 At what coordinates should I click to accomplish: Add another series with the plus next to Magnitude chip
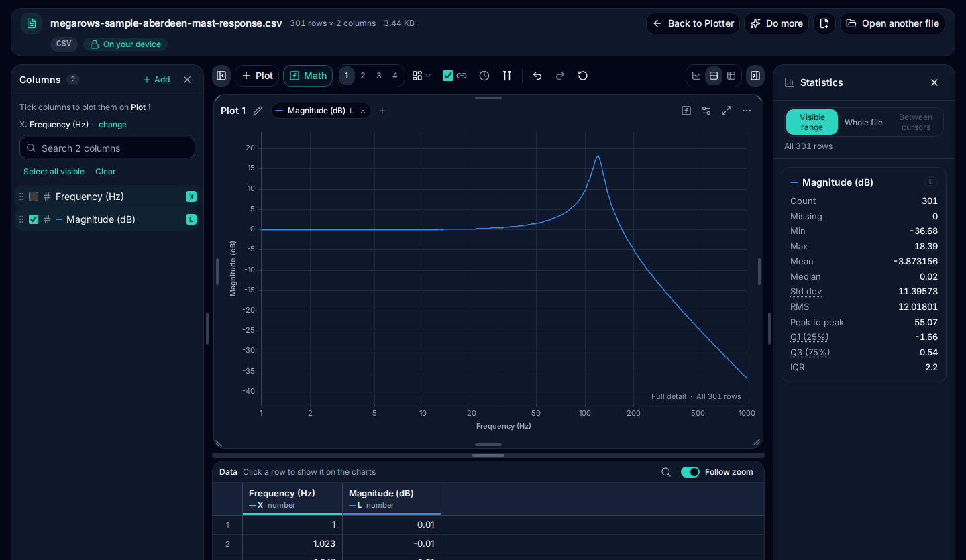(382, 111)
